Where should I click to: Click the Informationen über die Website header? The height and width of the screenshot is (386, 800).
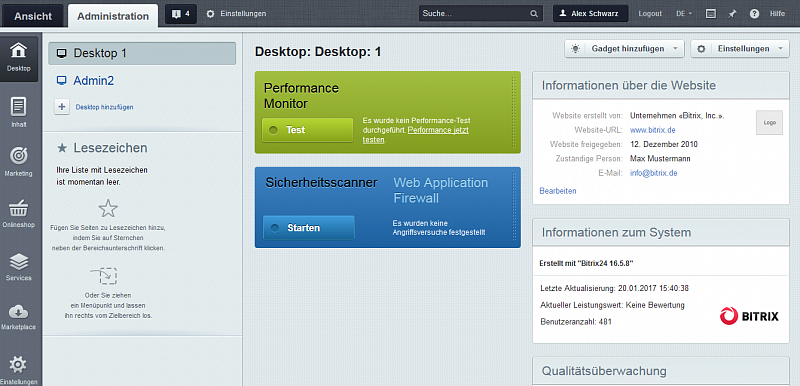[x=661, y=86]
